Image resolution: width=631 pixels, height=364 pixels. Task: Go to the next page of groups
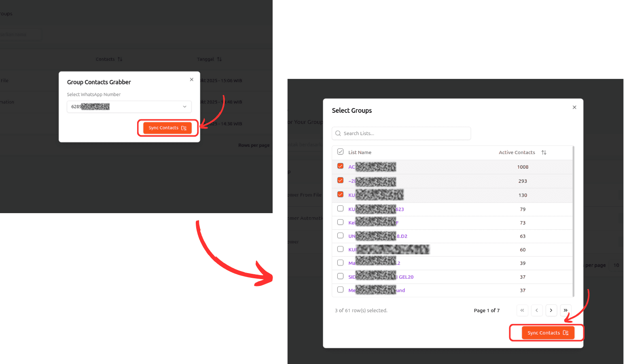(551, 310)
